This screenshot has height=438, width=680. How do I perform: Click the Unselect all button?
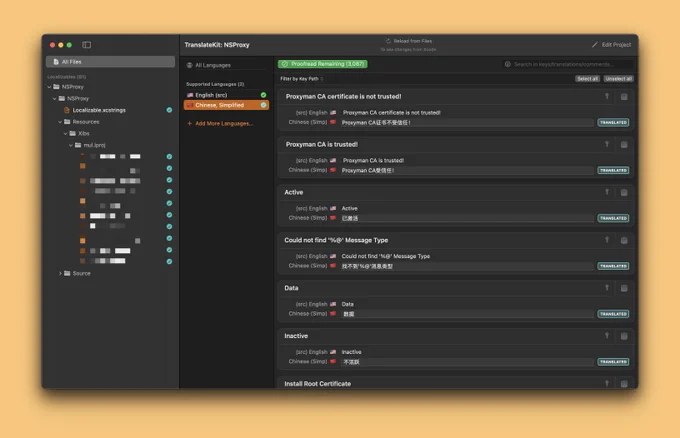(618, 79)
